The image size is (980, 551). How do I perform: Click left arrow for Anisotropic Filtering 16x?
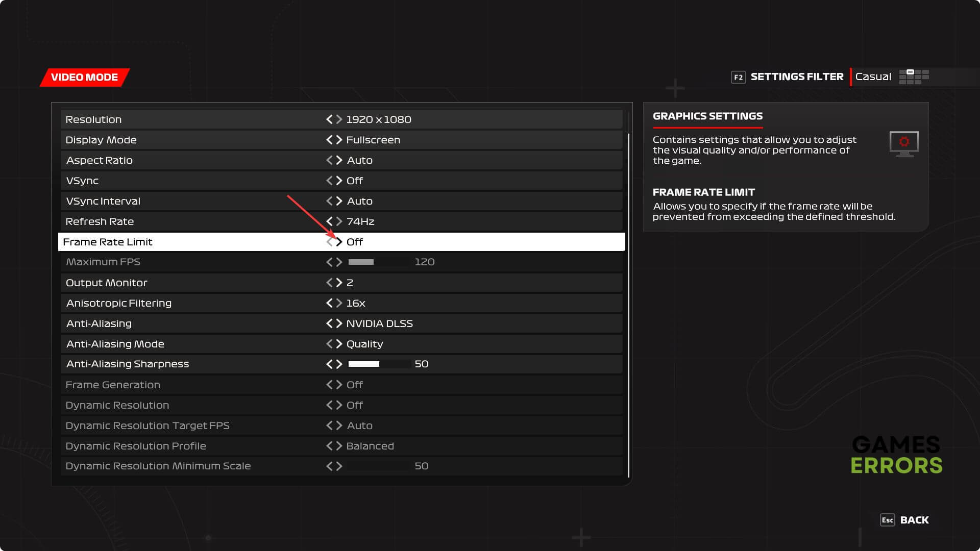[329, 303]
